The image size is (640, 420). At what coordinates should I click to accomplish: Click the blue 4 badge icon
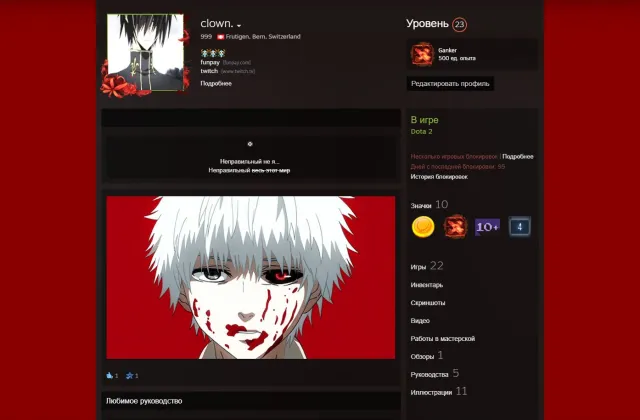[x=520, y=227]
